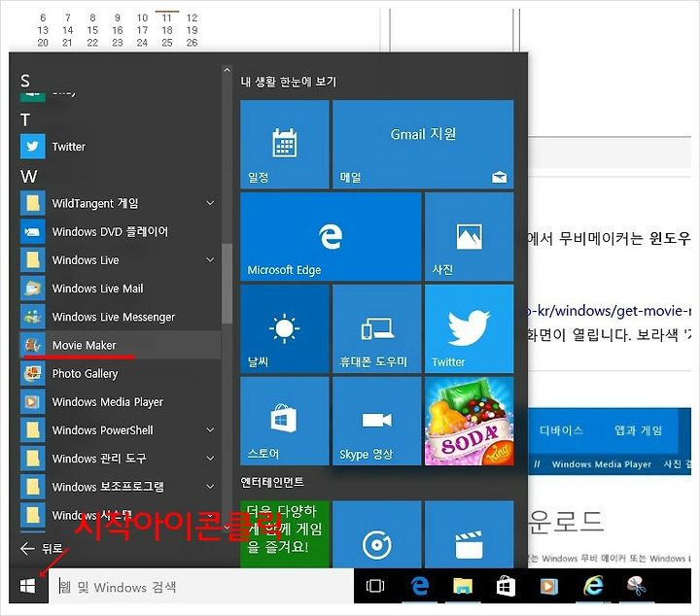The image size is (700, 616).
Task: Open the Store icon in the taskbar
Action: coord(506,586)
